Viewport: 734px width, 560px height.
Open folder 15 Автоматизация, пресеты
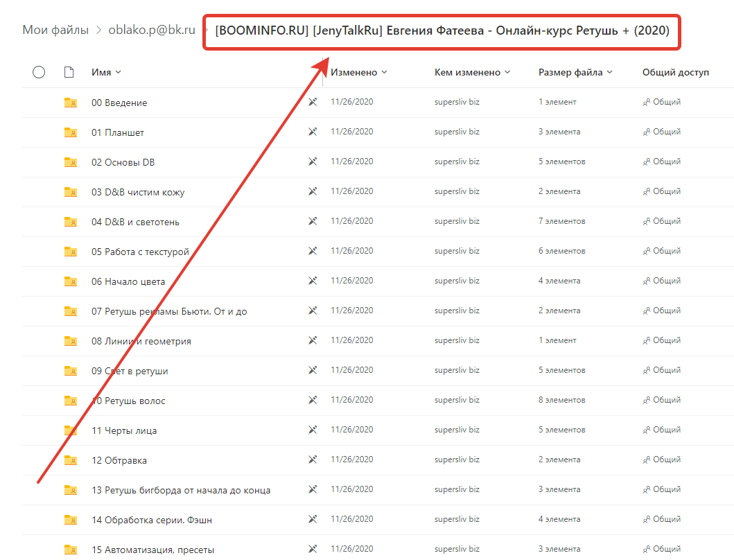point(152,550)
